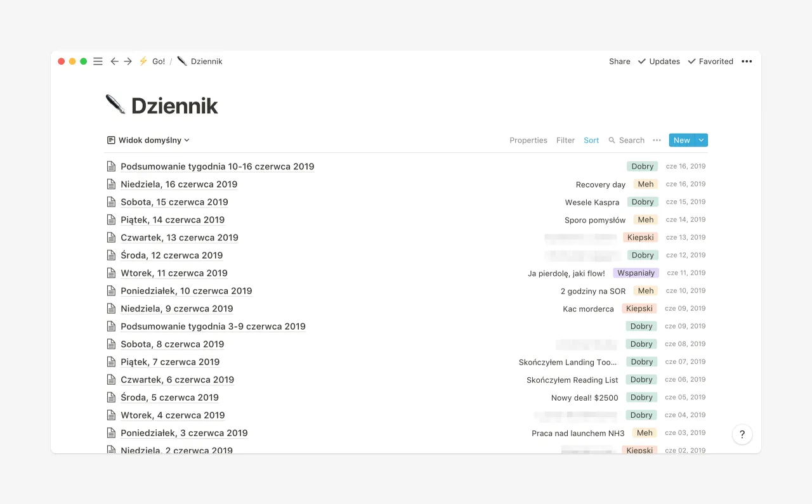Viewport: 812px width, 504px height.
Task: Navigate to Go! breadcrumb page
Action: (158, 61)
